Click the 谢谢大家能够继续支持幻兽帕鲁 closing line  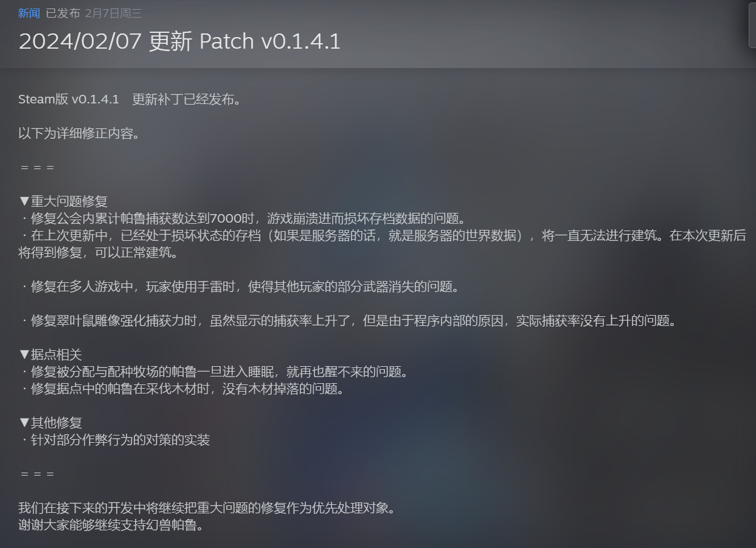(111, 525)
